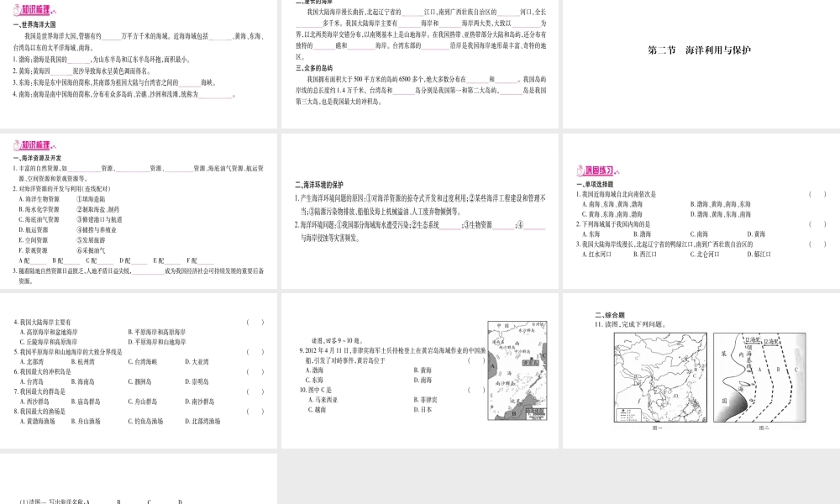Select matching item B. 海水化学资源
840x504 pixels.
39,209
